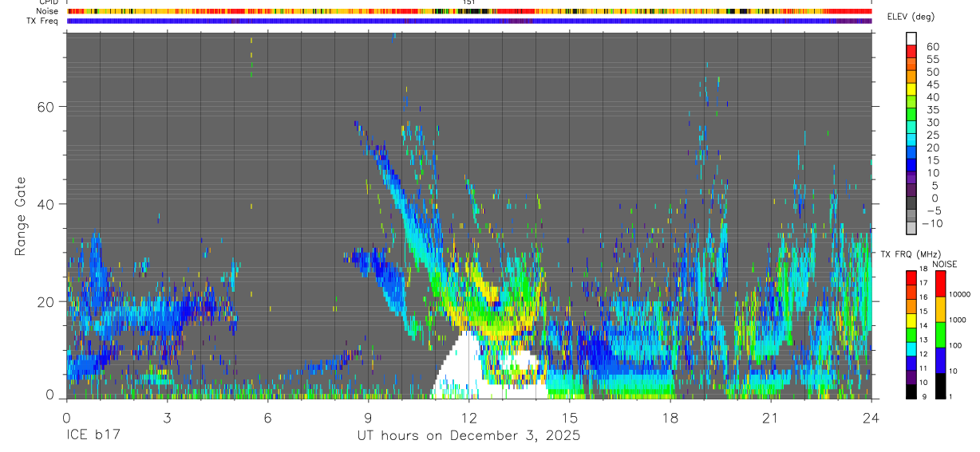Click the cyan segment of TX FRQ colorbar

(911, 348)
